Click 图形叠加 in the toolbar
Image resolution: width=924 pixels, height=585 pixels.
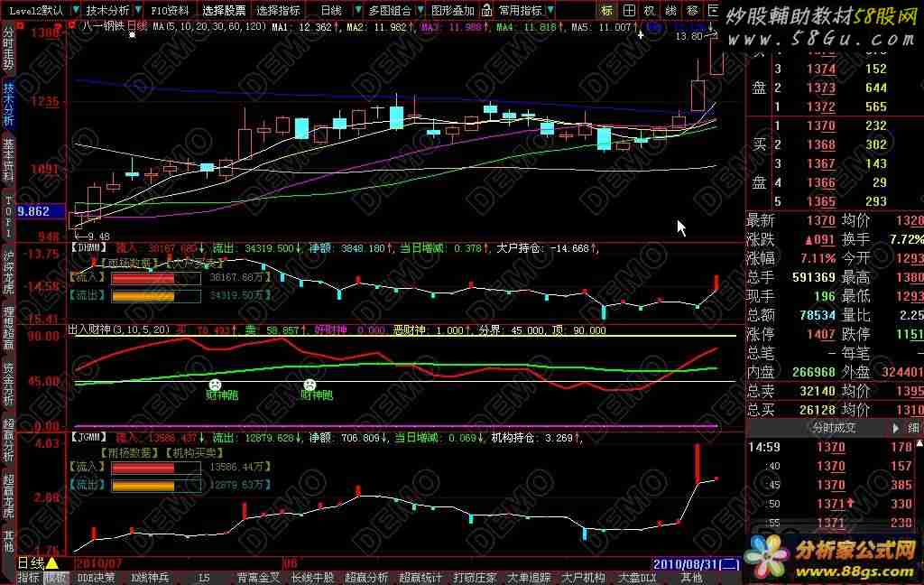point(453,11)
